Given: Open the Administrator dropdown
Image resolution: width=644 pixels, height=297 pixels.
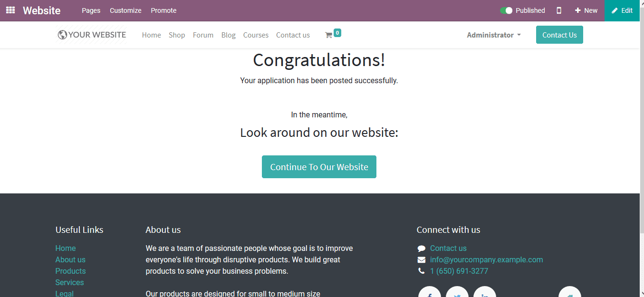Looking at the screenshot, I should click(493, 34).
